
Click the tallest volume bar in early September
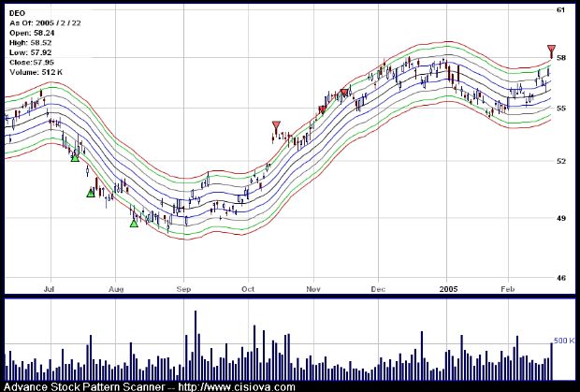point(196,345)
